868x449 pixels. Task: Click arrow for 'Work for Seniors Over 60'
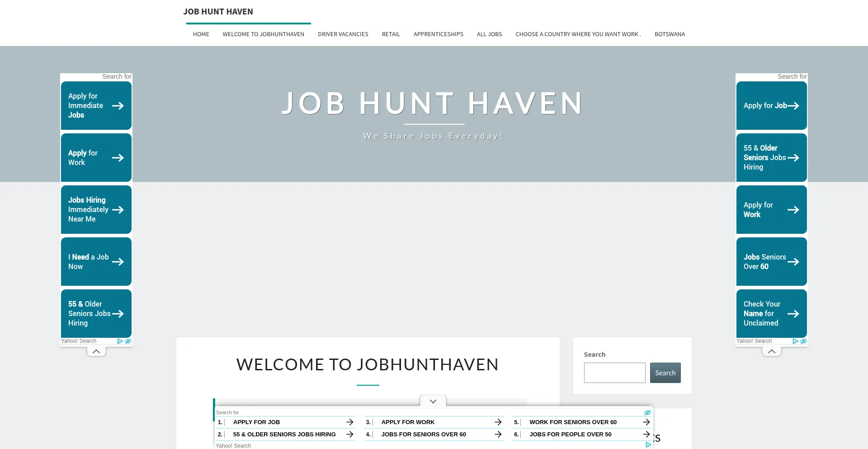point(646,422)
